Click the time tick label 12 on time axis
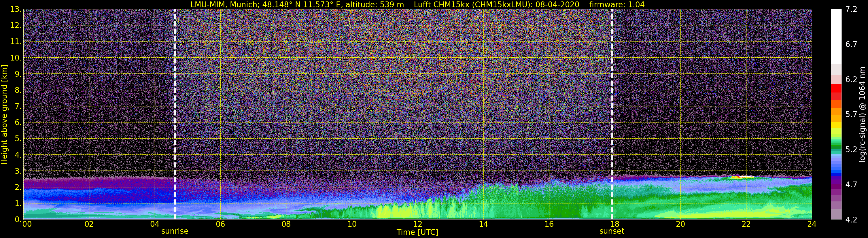 417,224
